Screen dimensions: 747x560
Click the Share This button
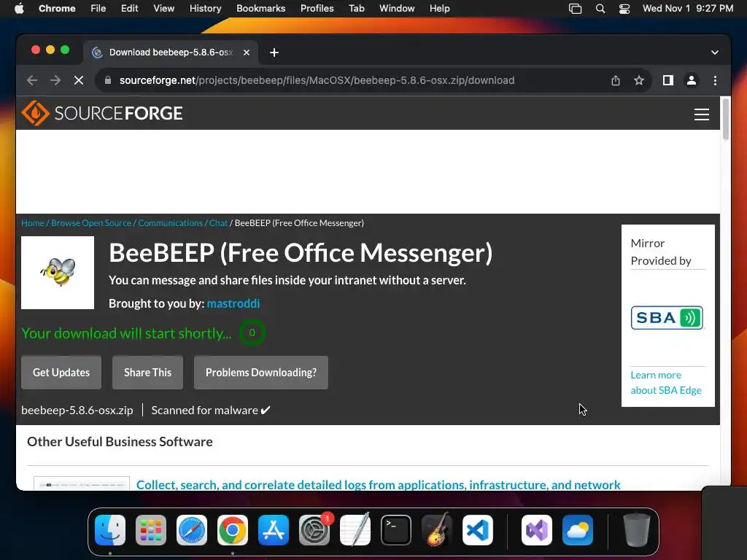pyautogui.click(x=147, y=373)
